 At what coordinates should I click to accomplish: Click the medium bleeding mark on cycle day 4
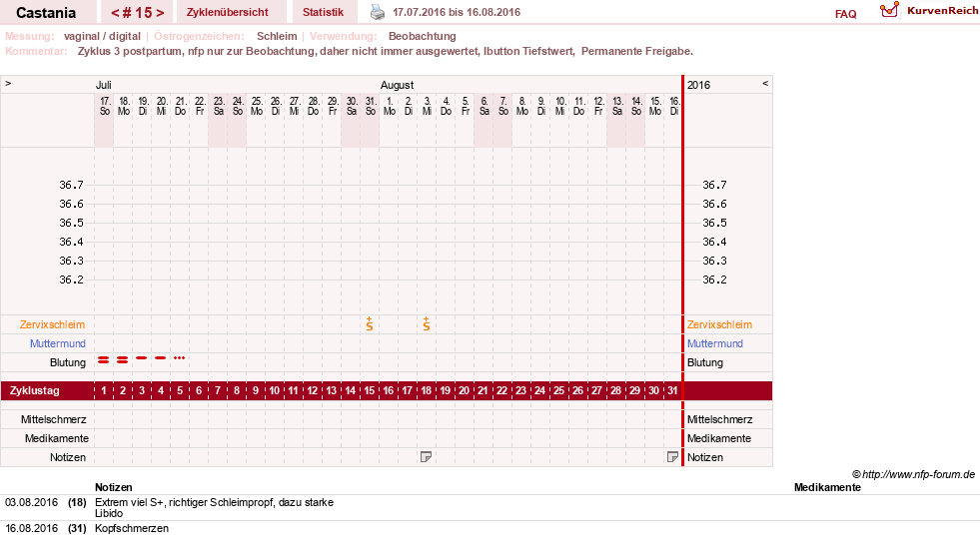161,357
